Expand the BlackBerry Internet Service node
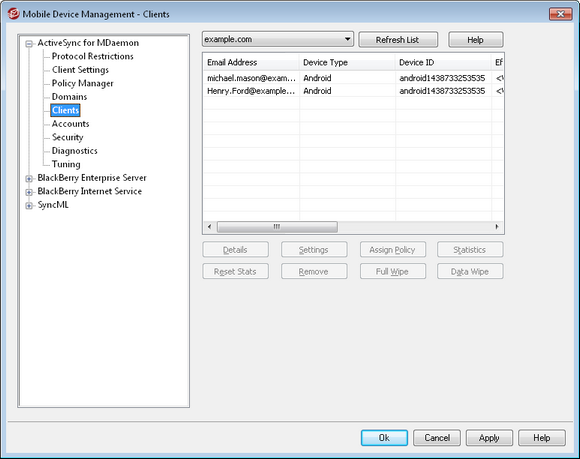The image size is (580, 459). pos(29,192)
